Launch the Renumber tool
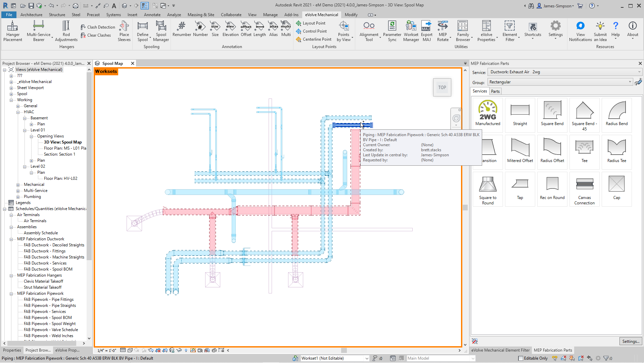Screen dimensions: 644x363 (x=182, y=29)
